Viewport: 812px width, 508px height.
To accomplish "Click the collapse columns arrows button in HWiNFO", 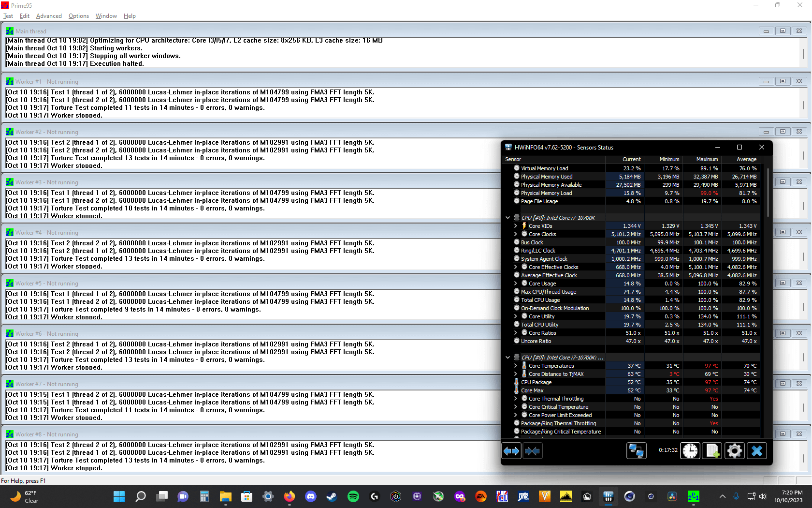I will click(532, 451).
